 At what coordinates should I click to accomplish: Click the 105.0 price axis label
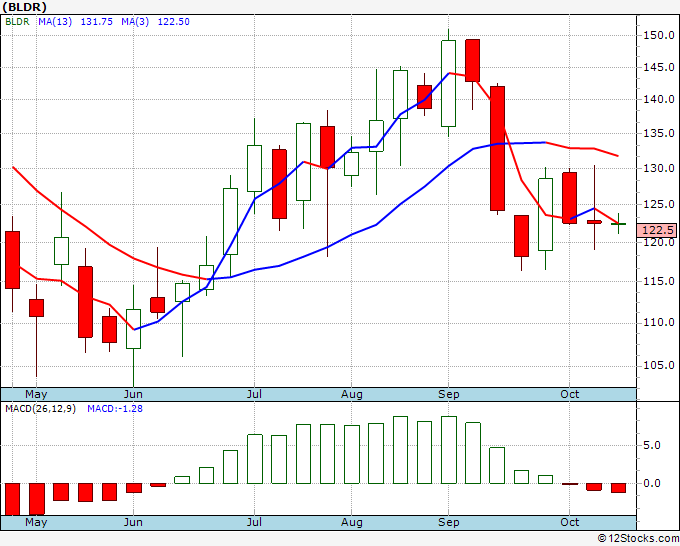pos(658,366)
